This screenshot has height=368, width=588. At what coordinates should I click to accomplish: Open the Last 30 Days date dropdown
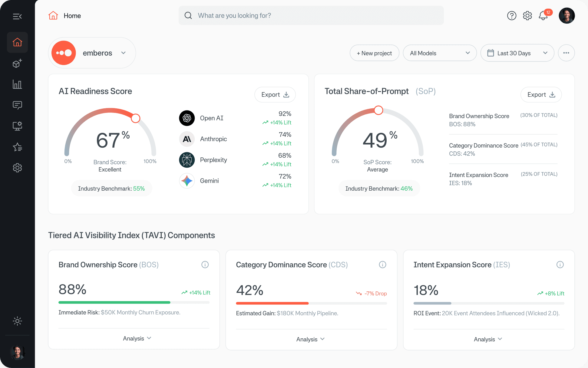pos(517,53)
